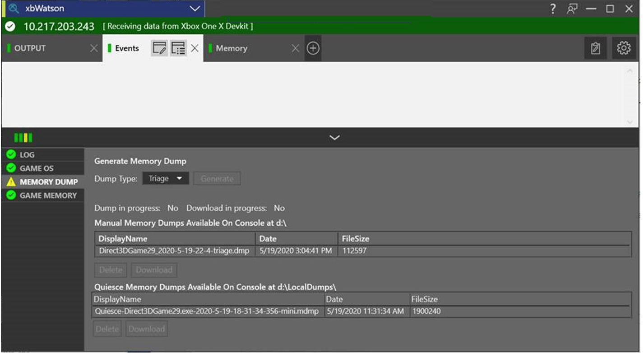Open the settings gear icon
Image resolution: width=644 pixels, height=353 pixels.
click(623, 48)
